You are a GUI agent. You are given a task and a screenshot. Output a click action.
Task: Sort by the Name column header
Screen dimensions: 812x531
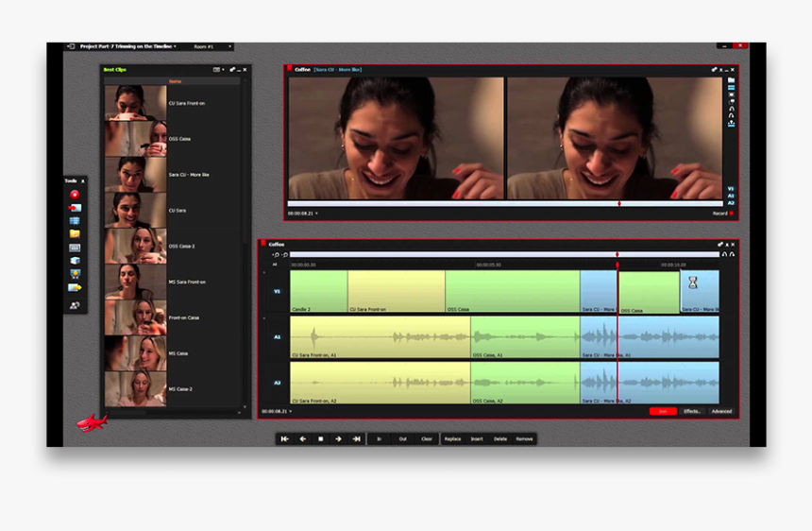pyautogui.click(x=175, y=81)
